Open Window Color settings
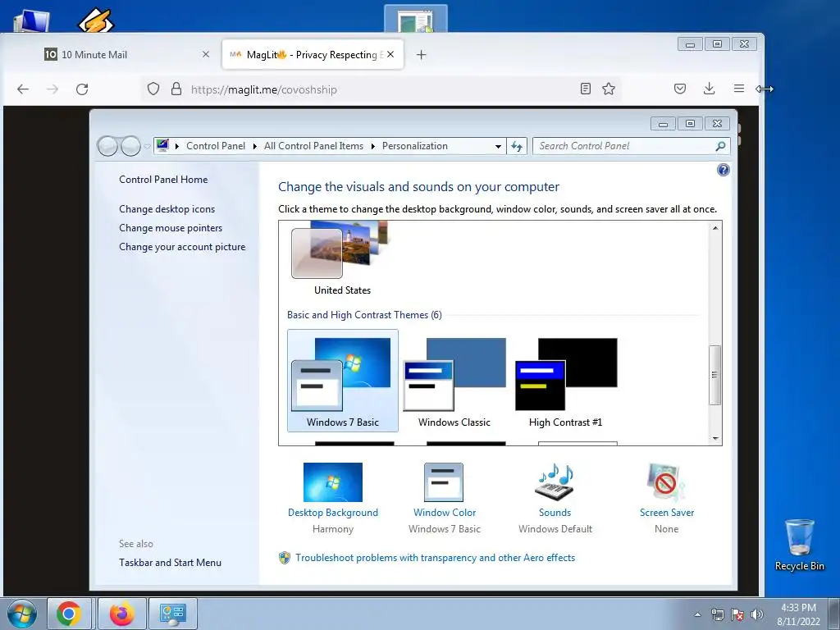Viewport: 840px width, 630px height. (x=444, y=498)
